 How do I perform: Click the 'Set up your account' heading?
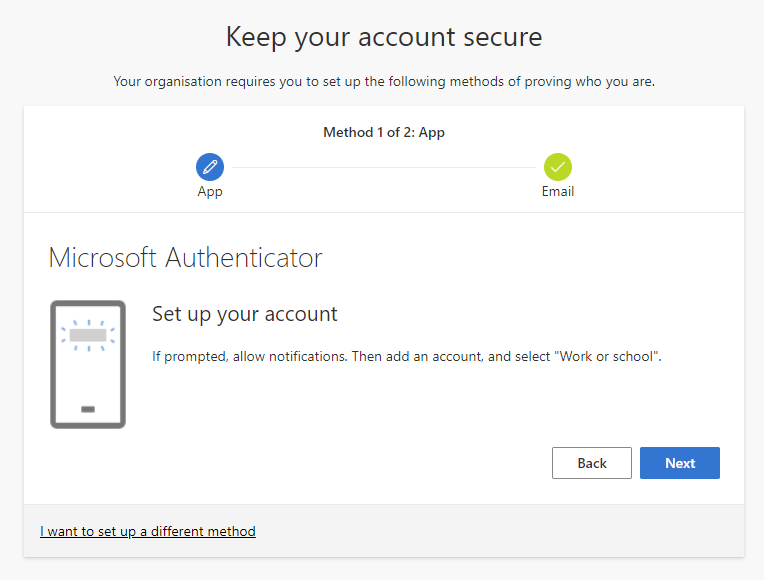(245, 314)
